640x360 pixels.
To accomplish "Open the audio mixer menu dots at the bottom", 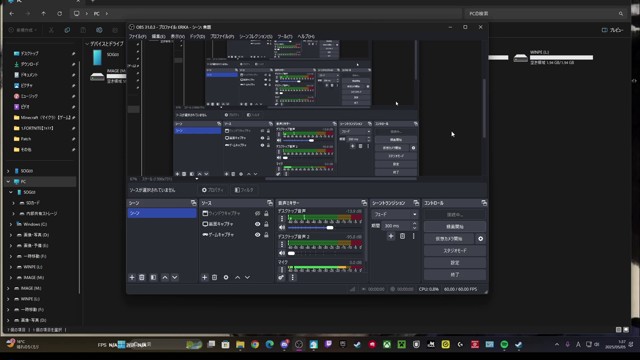I will pos(292,278).
